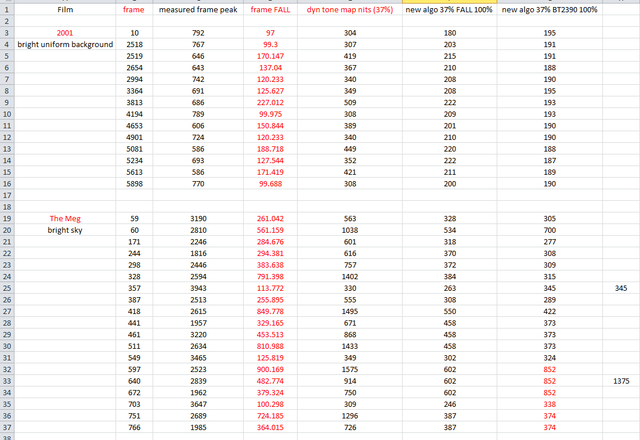Screen dimensions: 640x440
Task: Click red BT2390 value 338
Action: click(549, 404)
